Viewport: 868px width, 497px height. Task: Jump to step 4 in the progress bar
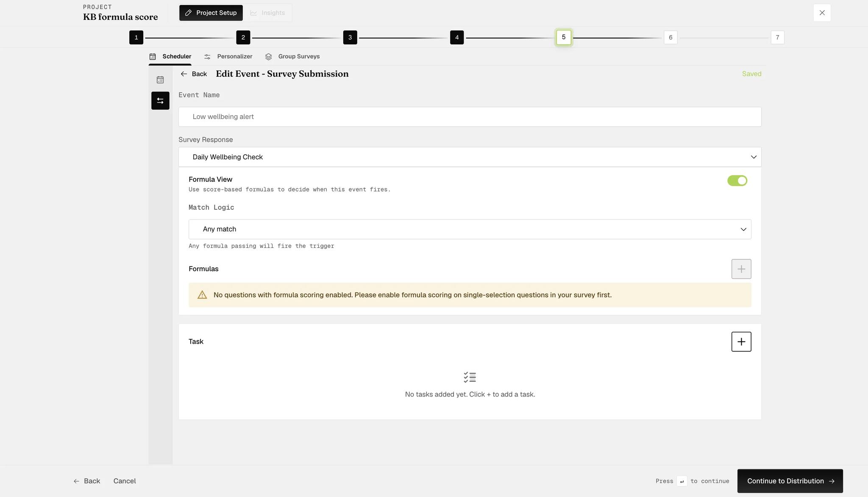pyautogui.click(x=456, y=37)
